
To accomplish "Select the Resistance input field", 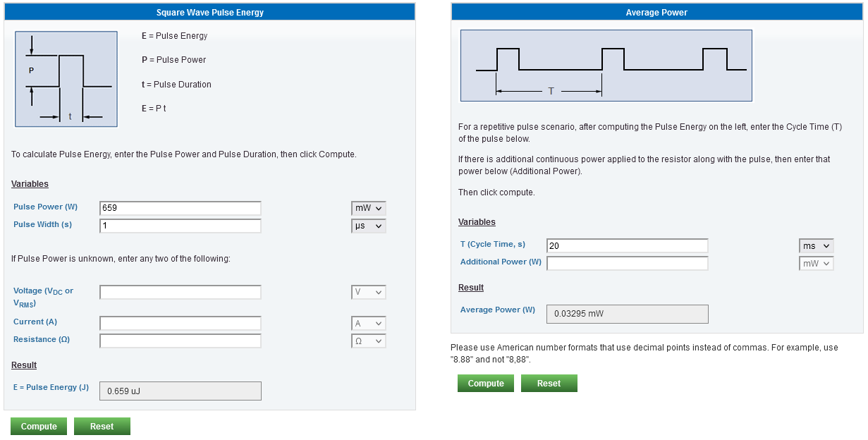I will pyautogui.click(x=181, y=341).
